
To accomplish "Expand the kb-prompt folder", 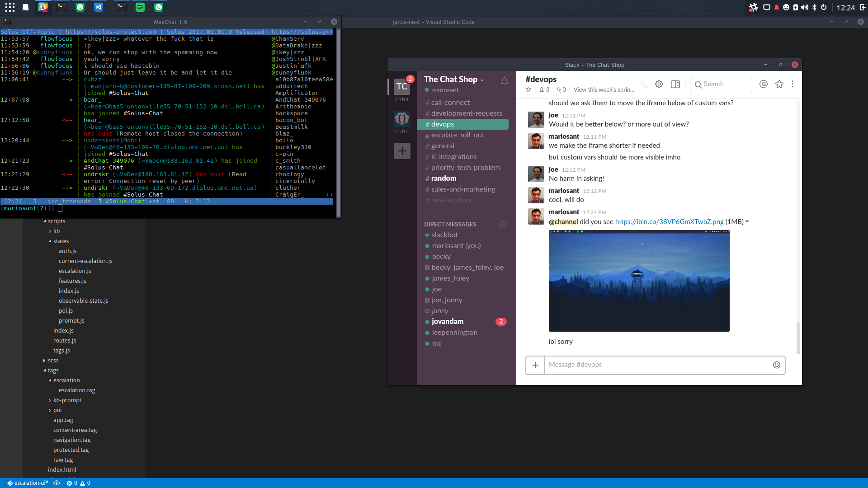I will [50, 400].
